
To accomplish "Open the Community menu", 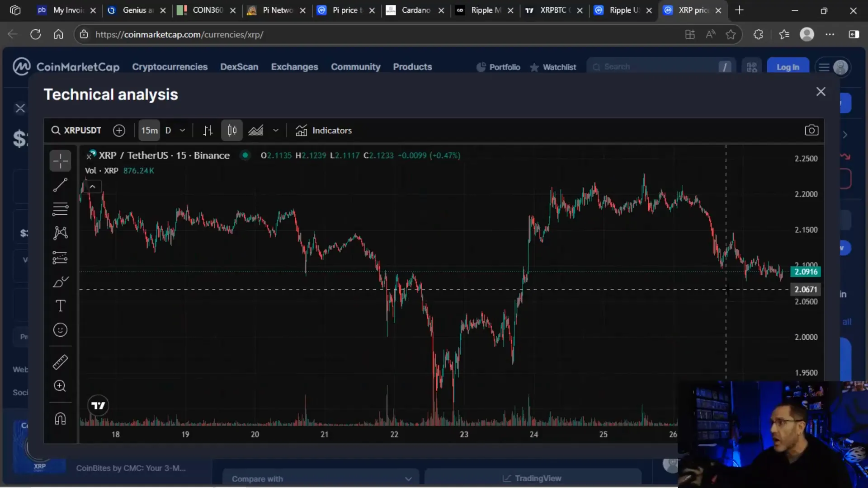I will (355, 67).
